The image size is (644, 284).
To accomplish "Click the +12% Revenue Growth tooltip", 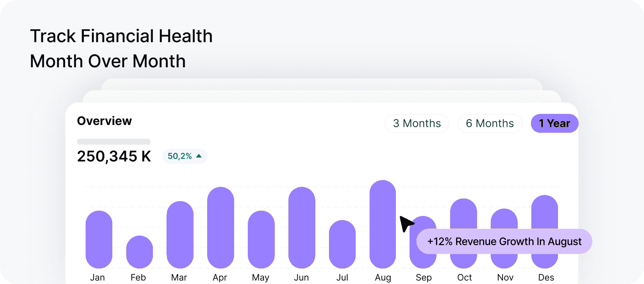I will (504, 241).
